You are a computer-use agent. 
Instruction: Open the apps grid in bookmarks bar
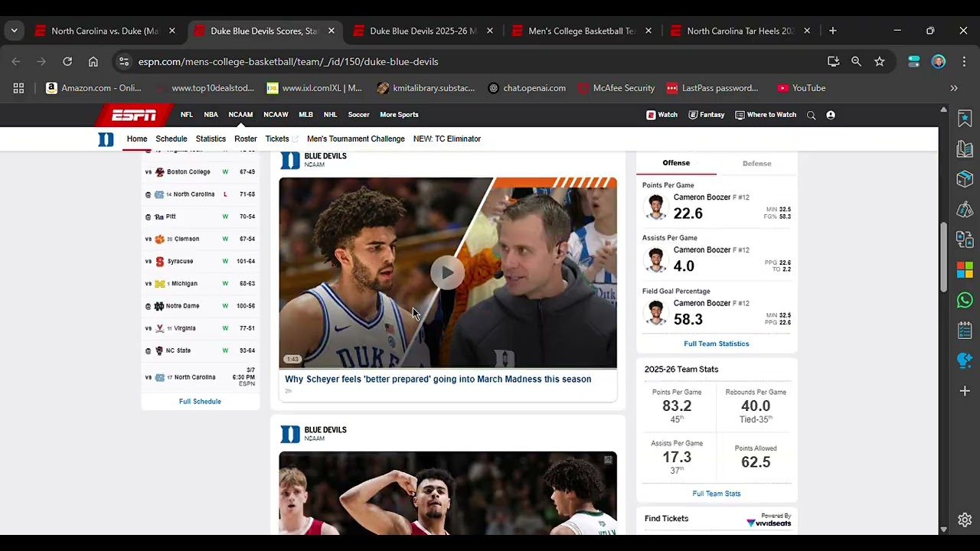pyautogui.click(x=18, y=88)
